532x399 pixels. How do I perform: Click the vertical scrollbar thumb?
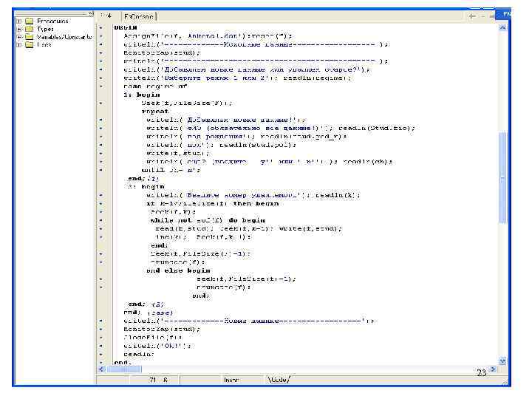tap(503, 177)
